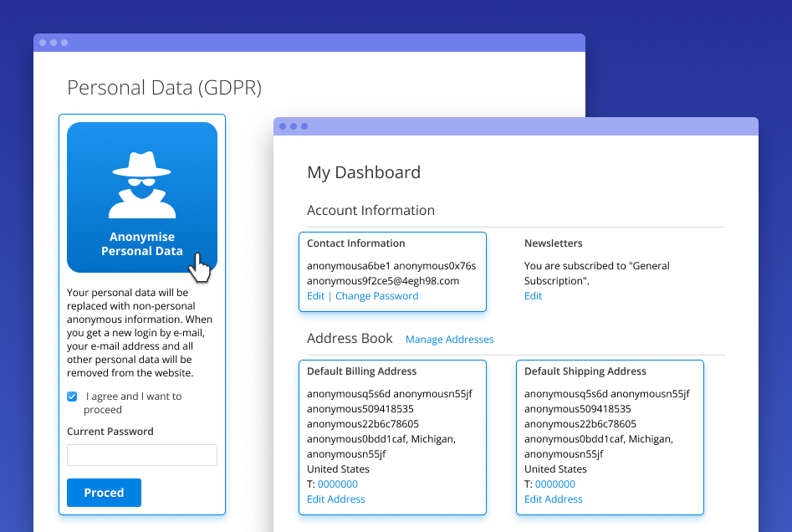Click Edit under the Newsletters section

tap(533, 295)
